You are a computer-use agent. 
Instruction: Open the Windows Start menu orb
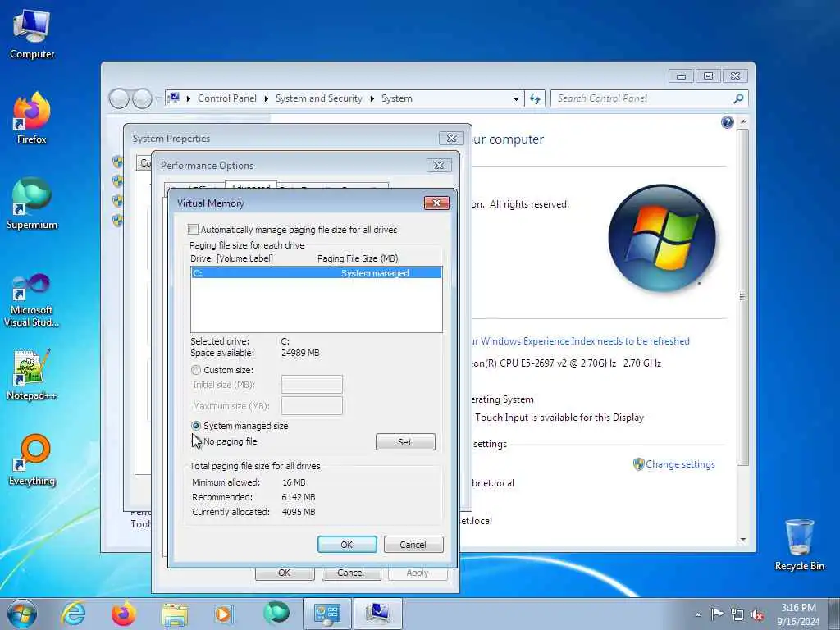pyautogui.click(x=22, y=614)
